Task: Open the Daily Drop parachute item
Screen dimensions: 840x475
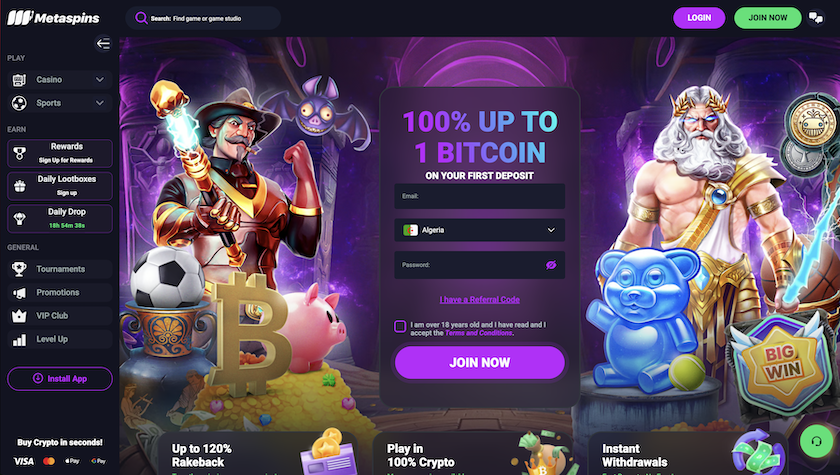Action: (60, 218)
